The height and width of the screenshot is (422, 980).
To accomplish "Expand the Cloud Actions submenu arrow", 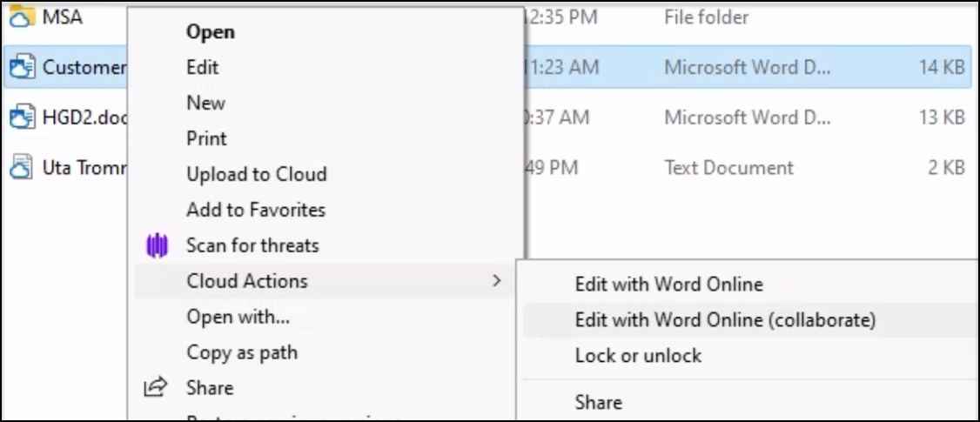I will coord(497,281).
